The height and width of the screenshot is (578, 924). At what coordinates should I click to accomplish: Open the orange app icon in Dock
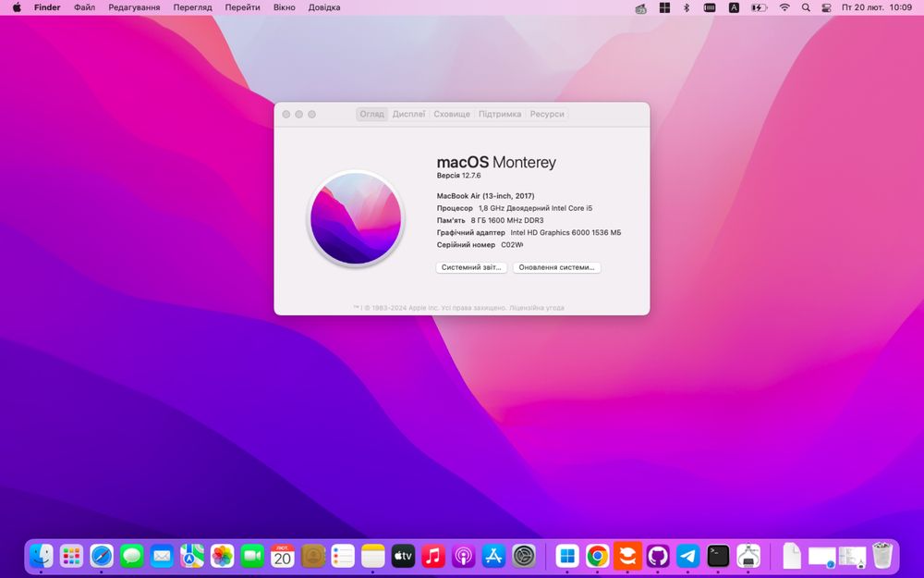(627, 556)
